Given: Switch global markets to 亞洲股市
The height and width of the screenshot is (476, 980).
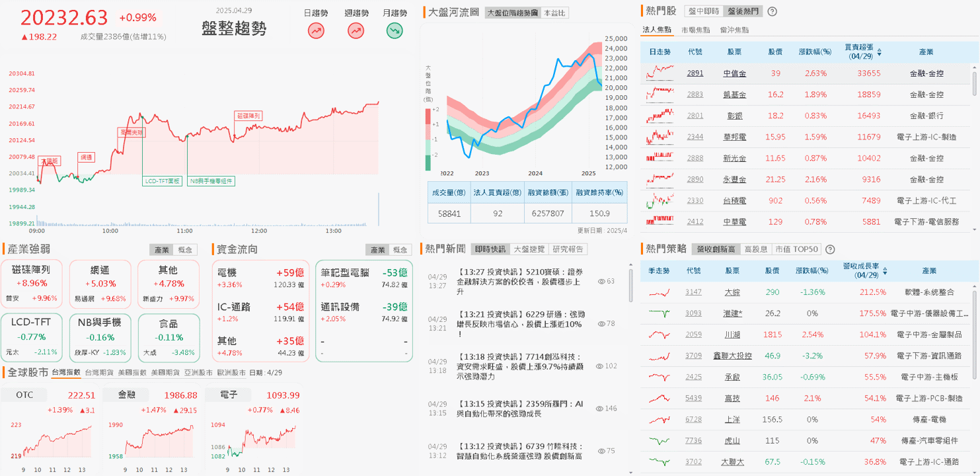Looking at the screenshot, I should click(x=198, y=372).
